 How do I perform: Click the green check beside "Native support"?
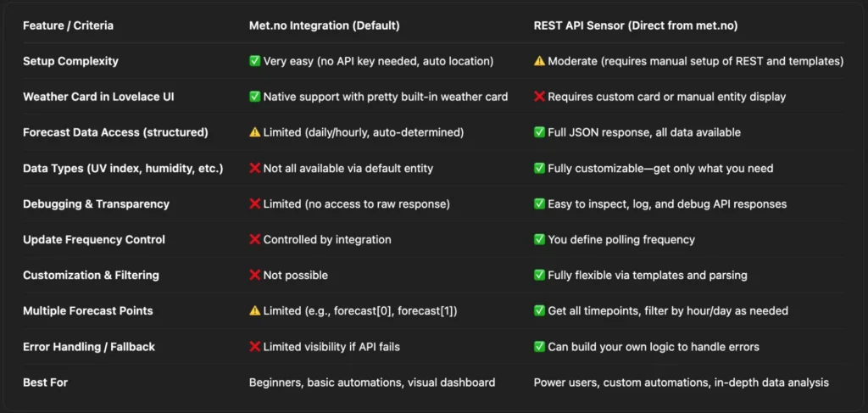tap(254, 97)
